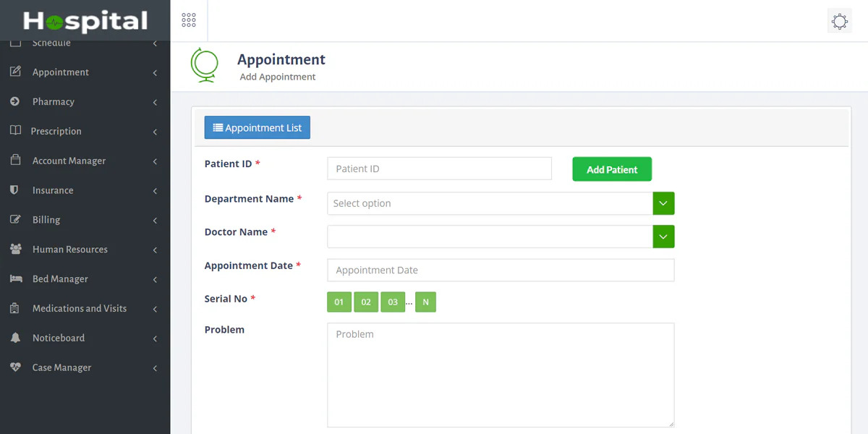Open the Case Manager sidebar menu

[x=85, y=367]
